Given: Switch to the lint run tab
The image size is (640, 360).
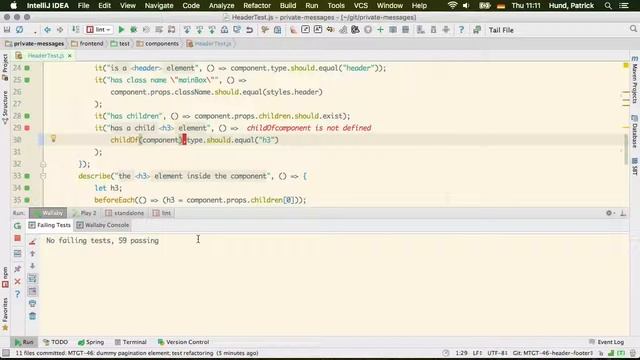Looking at the screenshot, I should pos(162,213).
